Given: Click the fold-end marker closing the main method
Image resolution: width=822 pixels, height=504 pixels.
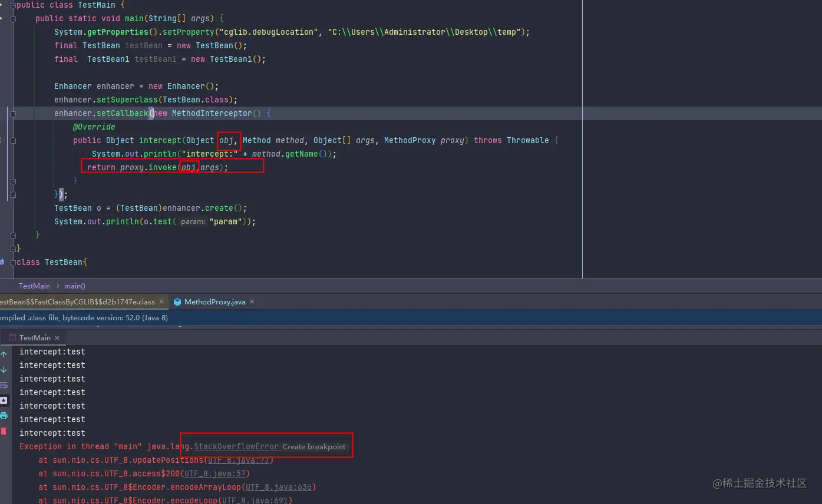Looking at the screenshot, I should [14, 236].
